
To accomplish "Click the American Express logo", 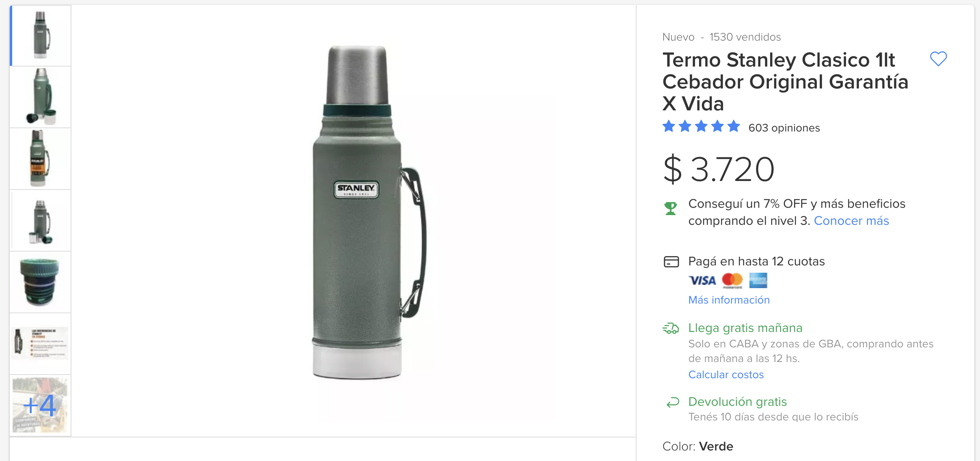I will [x=758, y=280].
